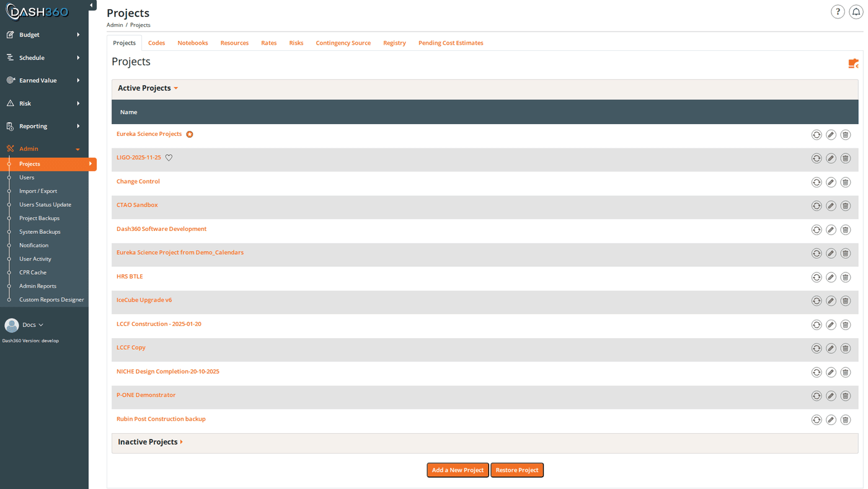The width and height of the screenshot is (868, 489).
Task: Toggle favorite heart on LIGO-2025-11-25
Action: (x=169, y=158)
